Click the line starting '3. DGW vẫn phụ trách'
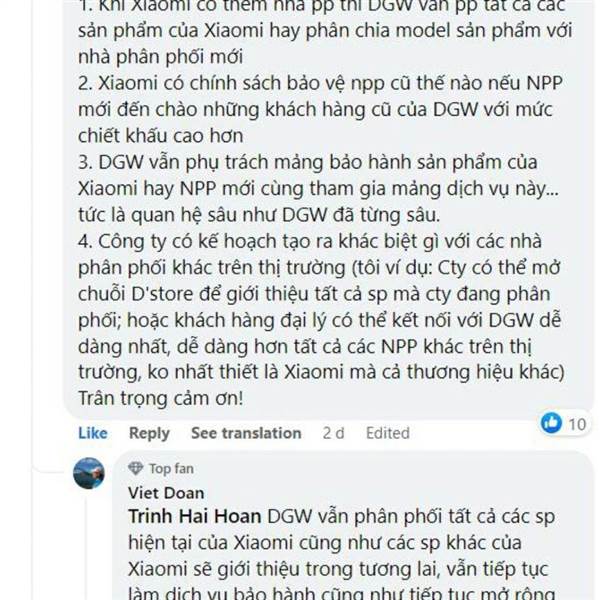Image resolution: width=600 pixels, height=600 pixels. click(x=308, y=162)
